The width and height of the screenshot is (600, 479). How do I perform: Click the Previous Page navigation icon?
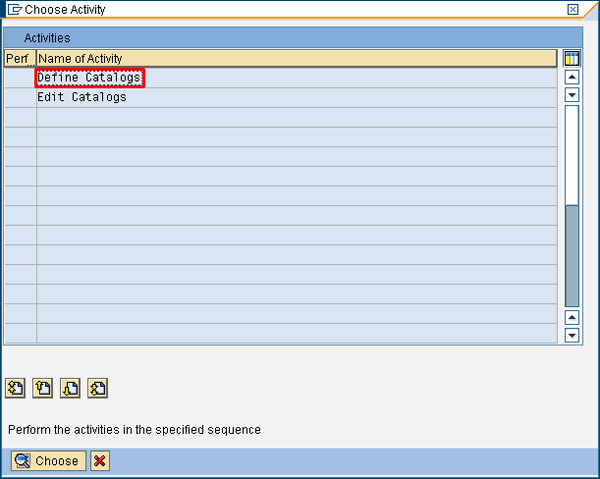coord(42,389)
